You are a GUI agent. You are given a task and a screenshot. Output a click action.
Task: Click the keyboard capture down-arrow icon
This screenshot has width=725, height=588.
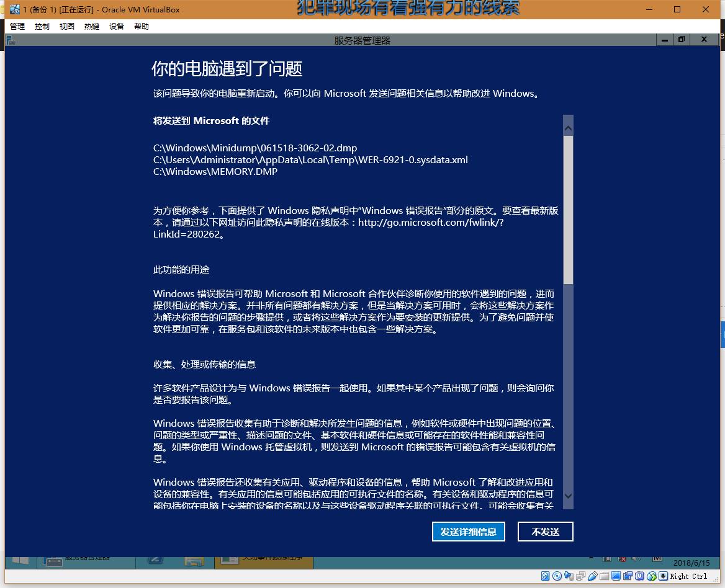(663, 576)
